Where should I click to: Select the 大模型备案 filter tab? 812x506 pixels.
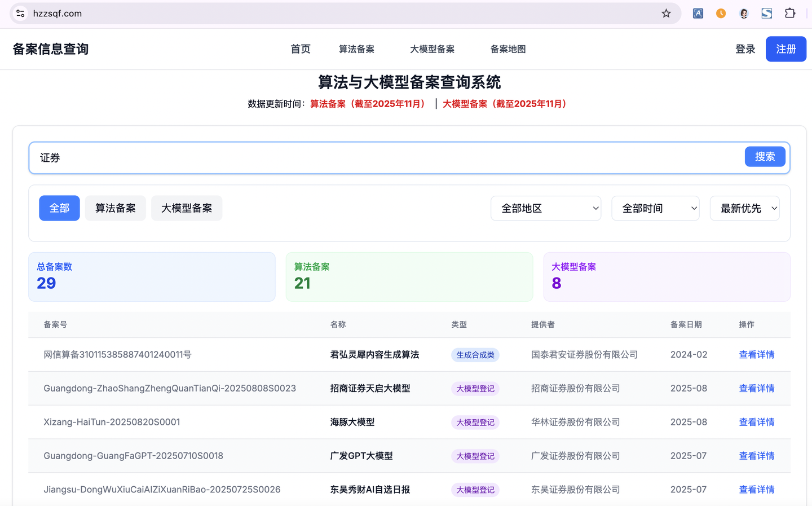187,208
